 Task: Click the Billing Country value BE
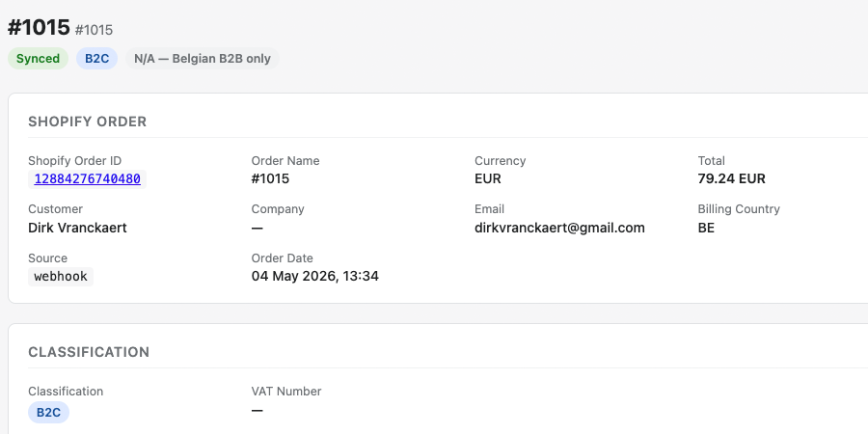tap(706, 228)
